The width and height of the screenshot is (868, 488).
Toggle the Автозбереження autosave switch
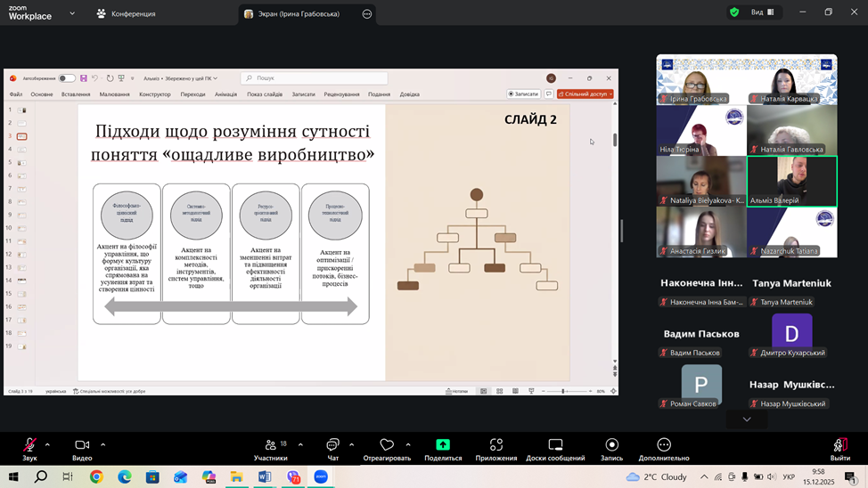tap(67, 78)
